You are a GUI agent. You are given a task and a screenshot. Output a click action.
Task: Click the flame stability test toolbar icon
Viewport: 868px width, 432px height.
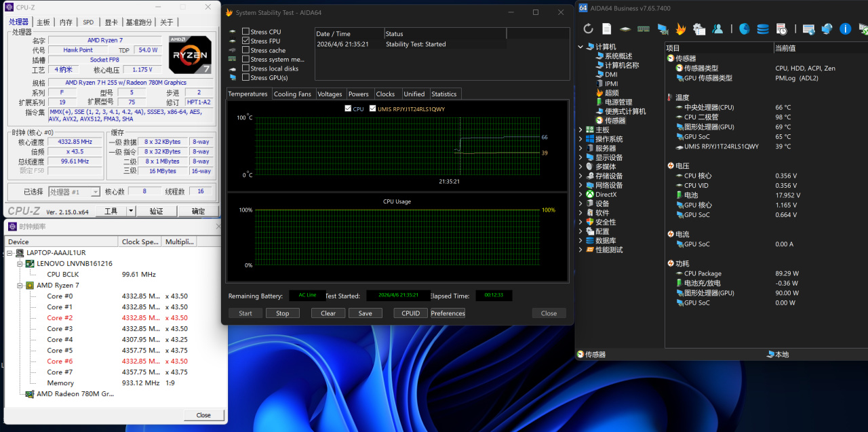click(680, 28)
